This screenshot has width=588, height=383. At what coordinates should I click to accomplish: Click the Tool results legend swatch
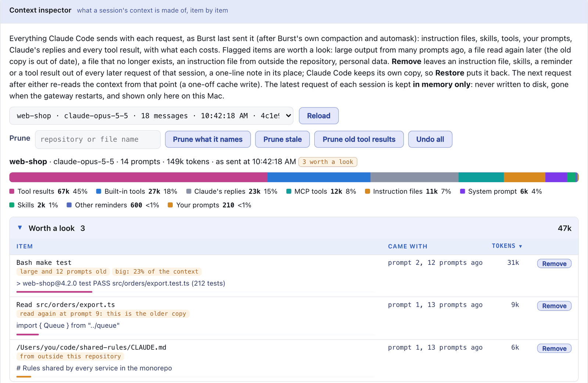[x=12, y=191]
